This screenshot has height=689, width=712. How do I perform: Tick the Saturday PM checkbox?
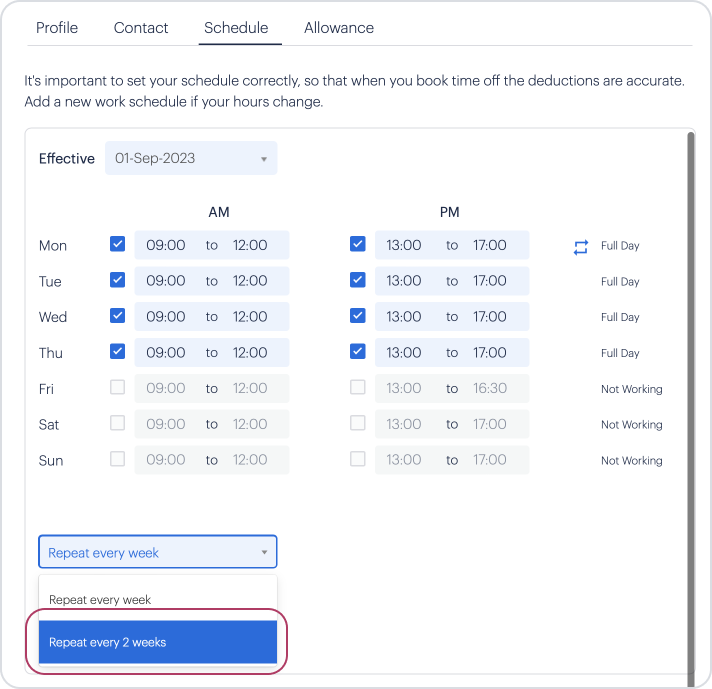pos(358,423)
